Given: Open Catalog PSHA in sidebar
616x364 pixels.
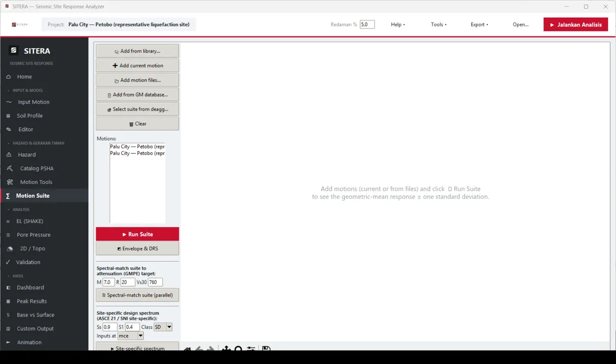Looking at the screenshot, I should (44, 168).
